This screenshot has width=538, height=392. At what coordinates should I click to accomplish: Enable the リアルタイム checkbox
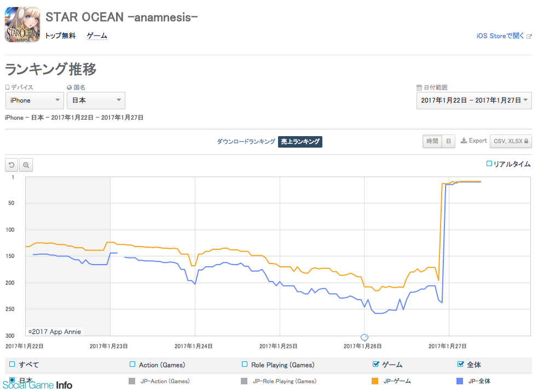(x=489, y=164)
